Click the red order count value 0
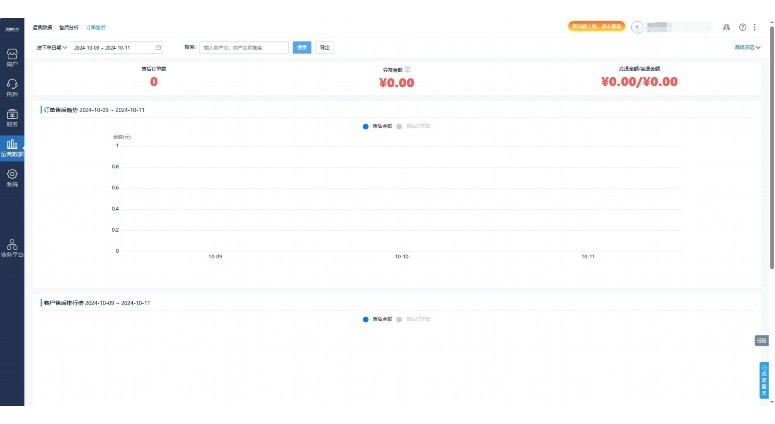 click(x=154, y=82)
